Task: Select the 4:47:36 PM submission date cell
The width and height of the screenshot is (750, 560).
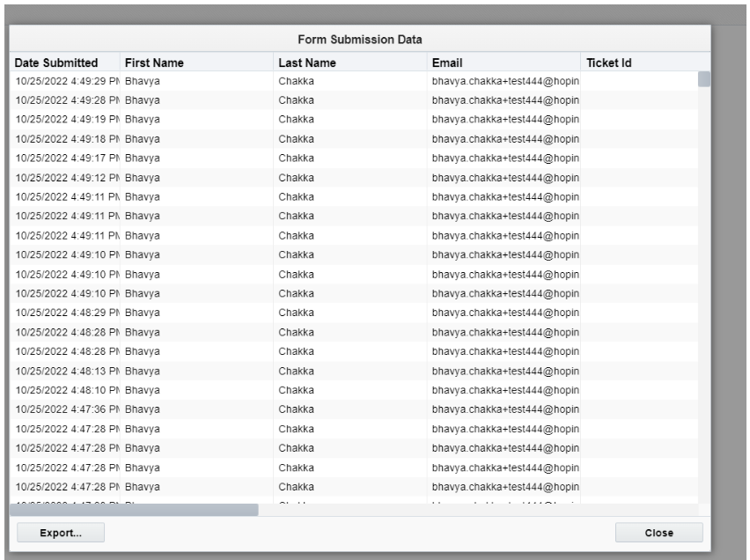Action: pos(65,409)
